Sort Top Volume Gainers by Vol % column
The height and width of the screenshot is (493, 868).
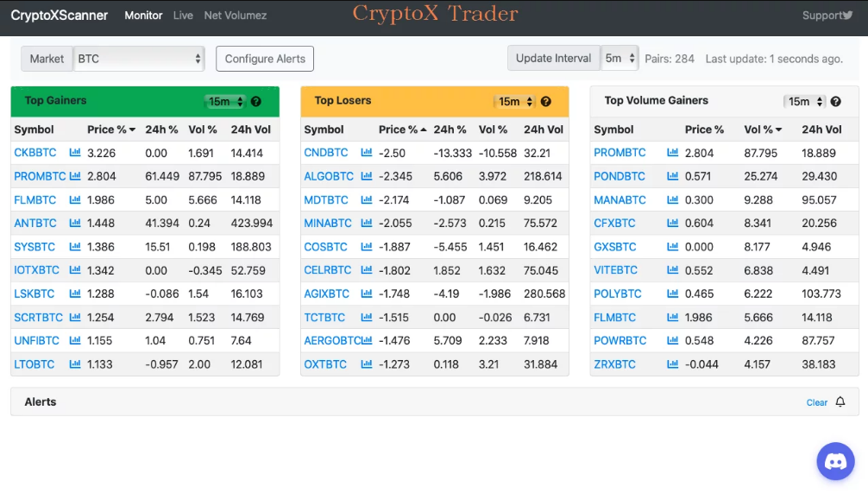(763, 130)
